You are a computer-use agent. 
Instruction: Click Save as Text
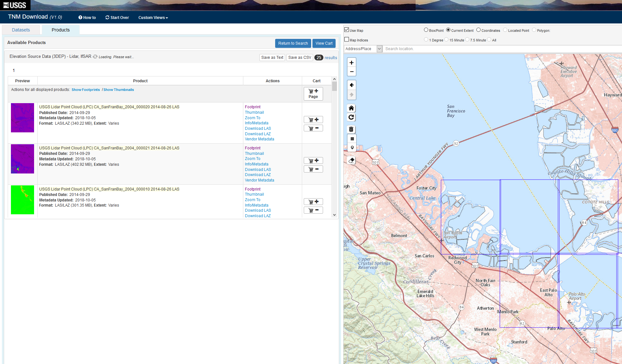pyautogui.click(x=272, y=58)
